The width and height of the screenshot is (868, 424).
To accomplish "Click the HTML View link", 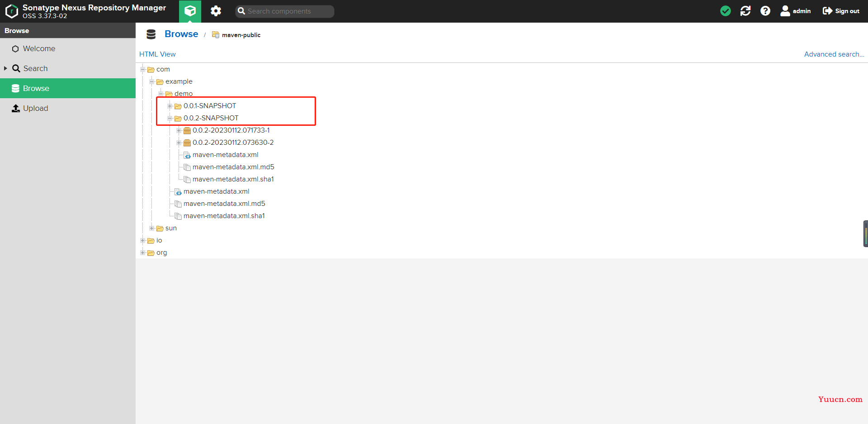I will point(157,54).
